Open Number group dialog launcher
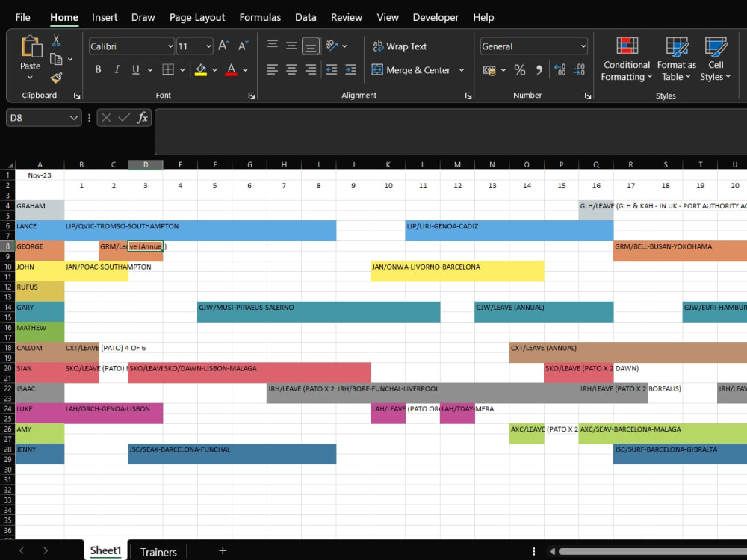This screenshot has height=560, width=747. point(588,96)
